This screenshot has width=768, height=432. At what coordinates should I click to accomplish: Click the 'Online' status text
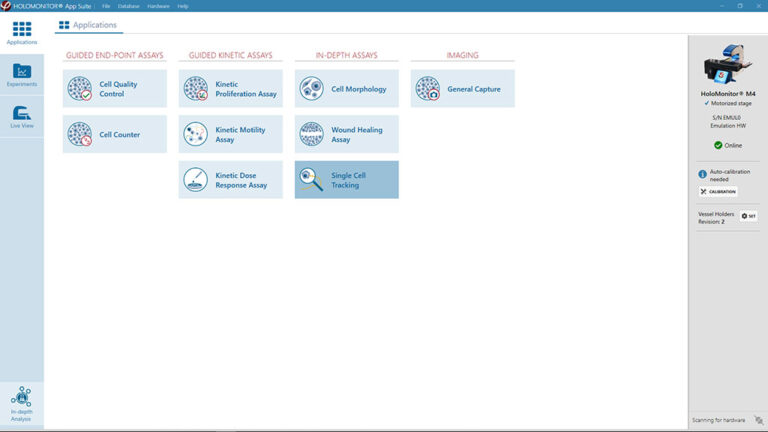[733, 145]
